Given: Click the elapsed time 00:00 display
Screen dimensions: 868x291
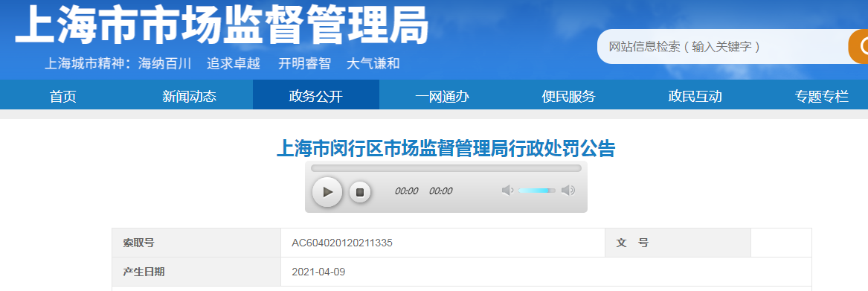Looking at the screenshot, I should click(406, 191).
